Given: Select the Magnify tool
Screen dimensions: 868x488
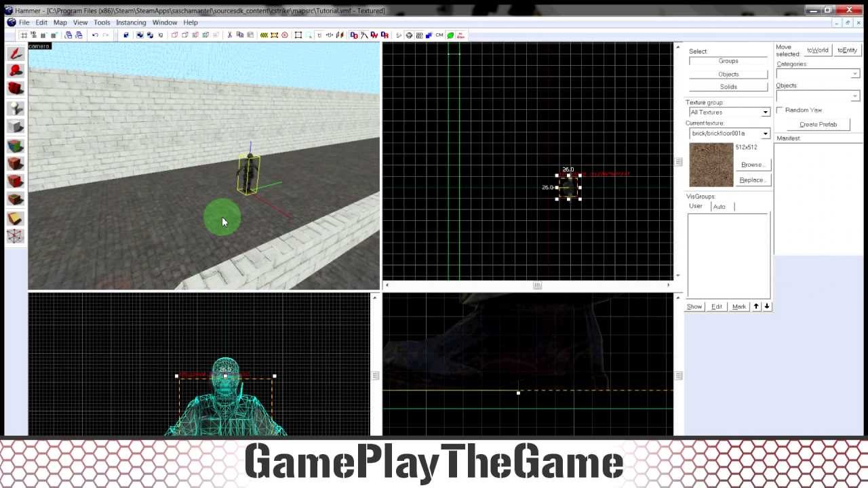Looking at the screenshot, I should tap(16, 71).
